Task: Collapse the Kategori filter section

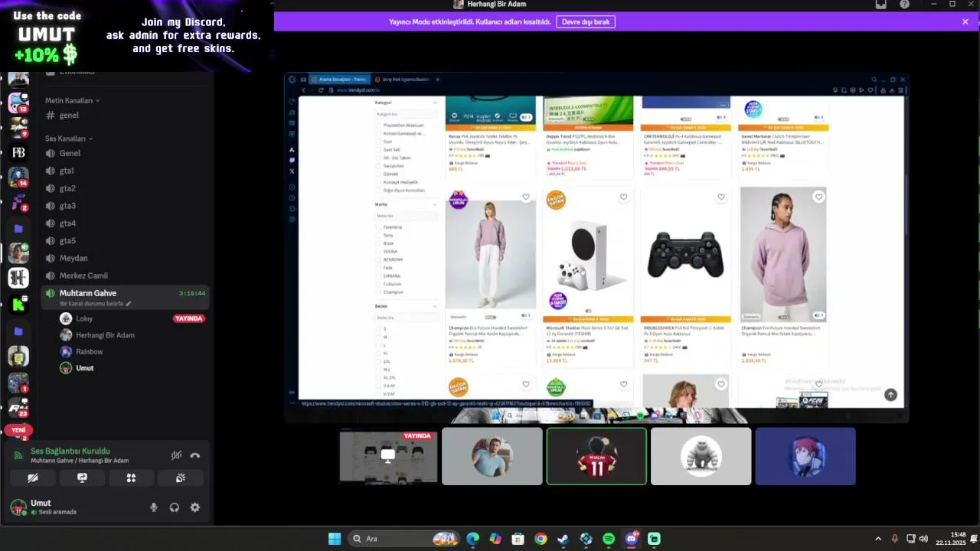Action: tap(436, 103)
